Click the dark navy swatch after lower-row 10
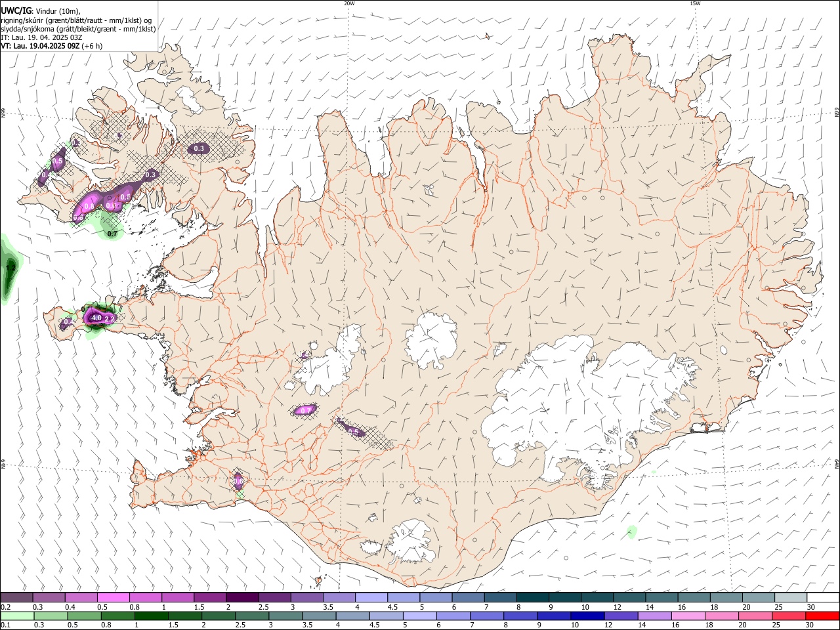This screenshot has width=840, height=630. (x=586, y=616)
